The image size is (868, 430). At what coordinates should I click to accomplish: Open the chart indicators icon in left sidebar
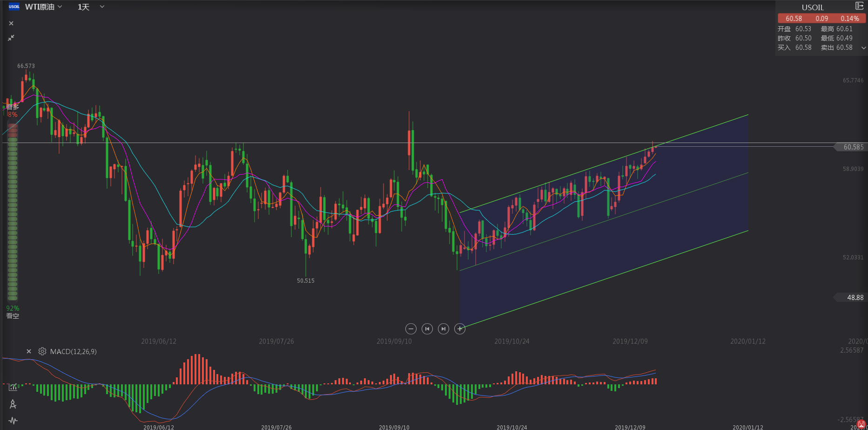click(x=13, y=387)
